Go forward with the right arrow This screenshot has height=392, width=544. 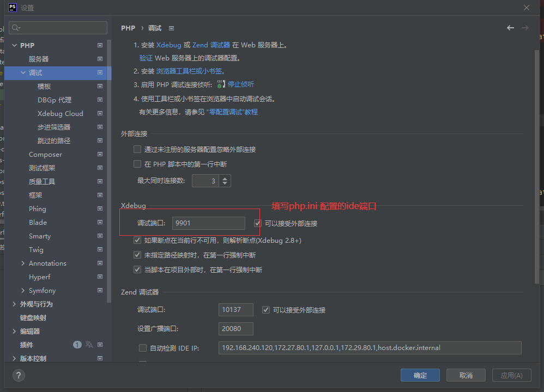coord(525,28)
